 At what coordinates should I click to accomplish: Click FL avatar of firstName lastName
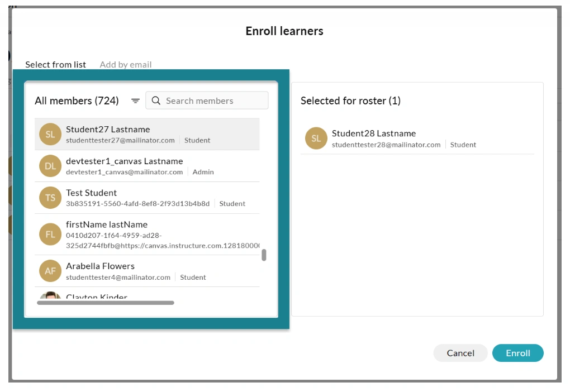(x=50, y=235)
